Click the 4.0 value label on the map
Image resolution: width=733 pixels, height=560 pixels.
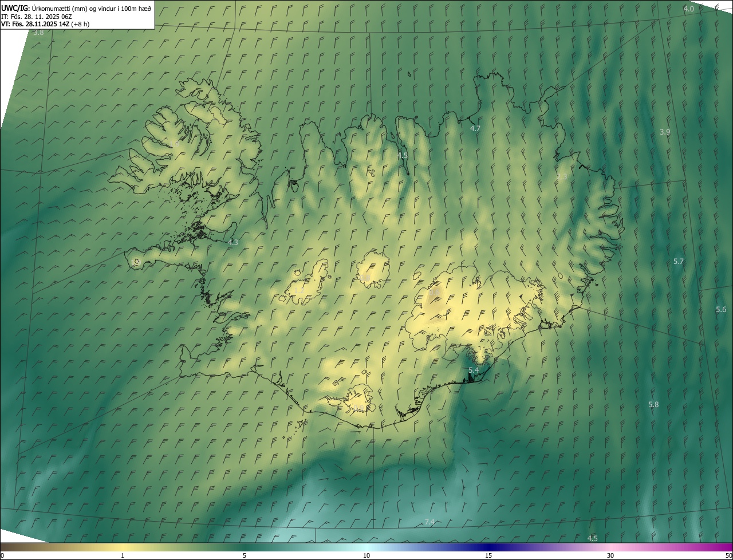tap(689, 9)
